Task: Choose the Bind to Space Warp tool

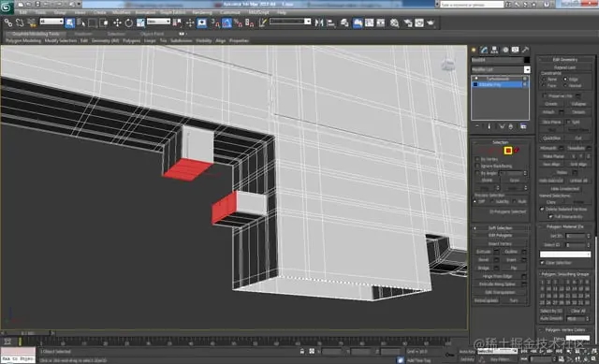Action: pyautogui.click(x=31, y=22)
